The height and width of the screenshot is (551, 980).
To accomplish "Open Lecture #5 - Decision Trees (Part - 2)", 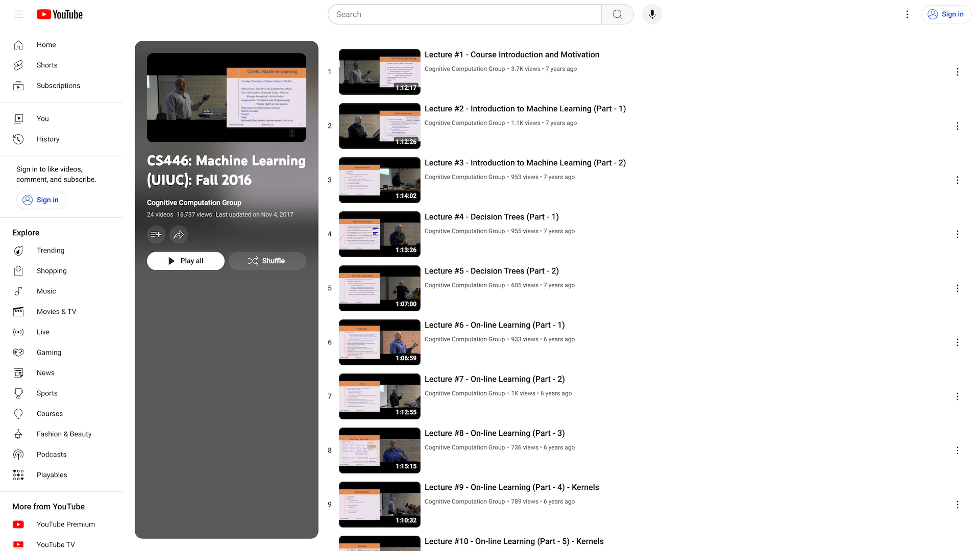I will [x=492, y=271].
